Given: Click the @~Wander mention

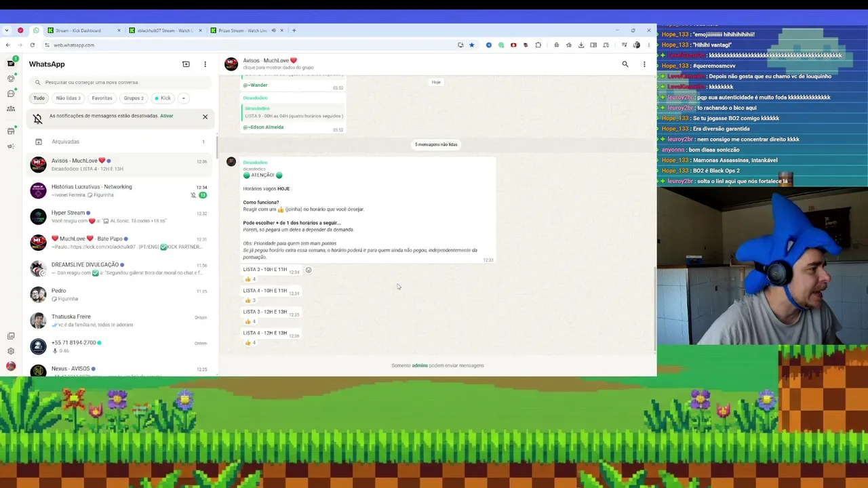Looking at the screenshot, I should click(x=255, y=85).
